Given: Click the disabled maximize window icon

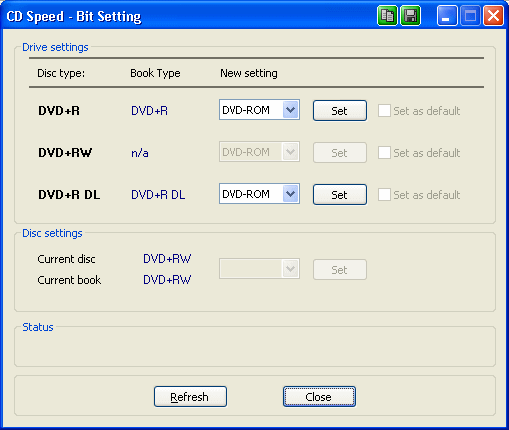Looking at the screenshot, I should tap(470, 16).
